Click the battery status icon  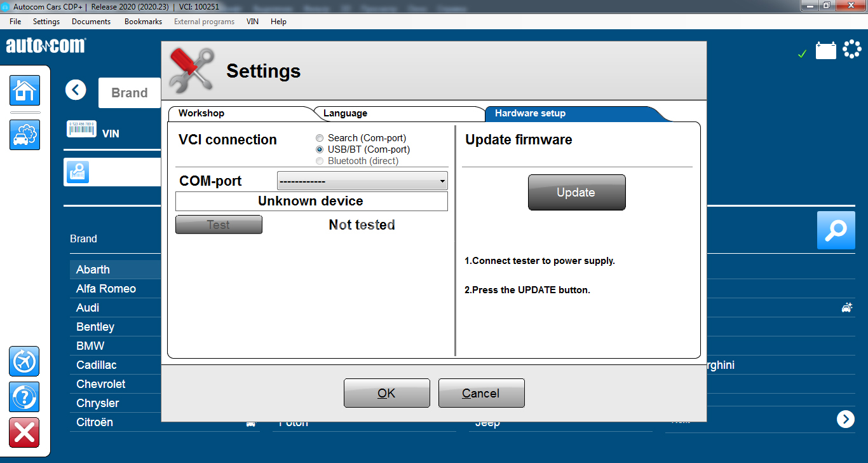(826, 50)
